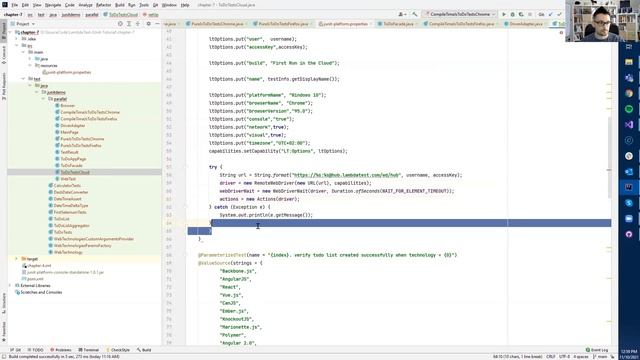The height and width of the screenshot is (360, 640).
Task: Collapse the src folder
Action: click(x=17, y=45)
